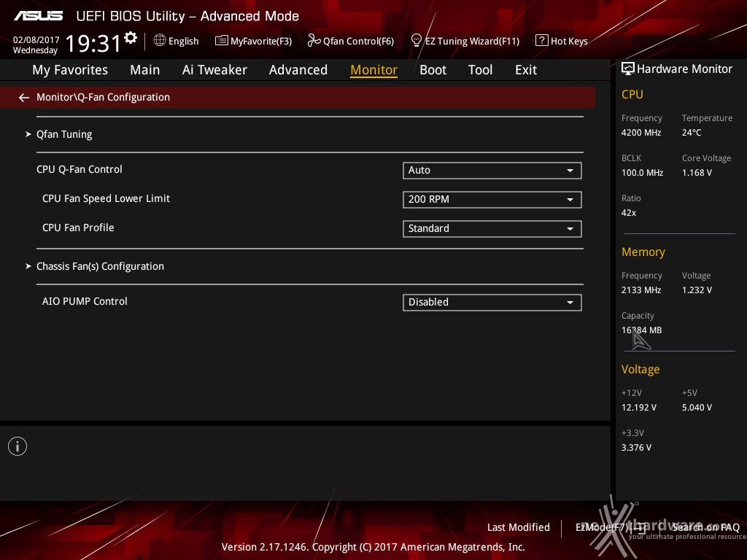Click the memory voltage value 1.232 V
The image size is (747, 560).
tap(697, 290)
